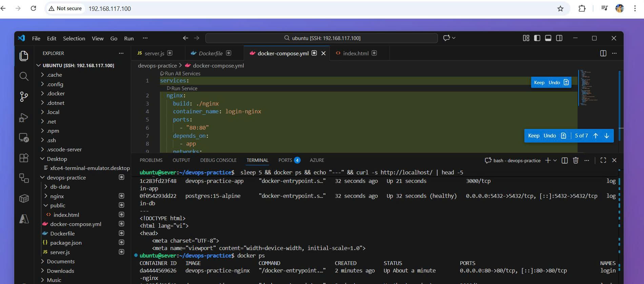Open the Search view in activity bar
This screenshot has width=644, height=284.
click(x=24, y=76)
